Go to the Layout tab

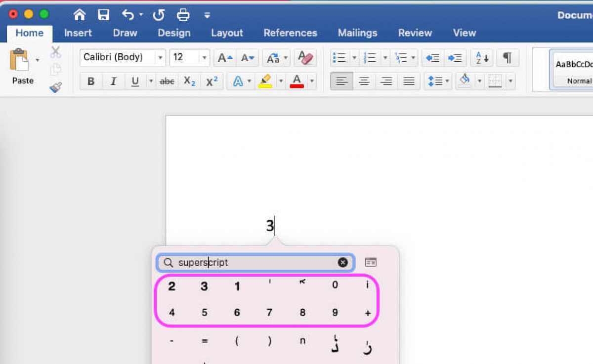click(x=227, y=33)
